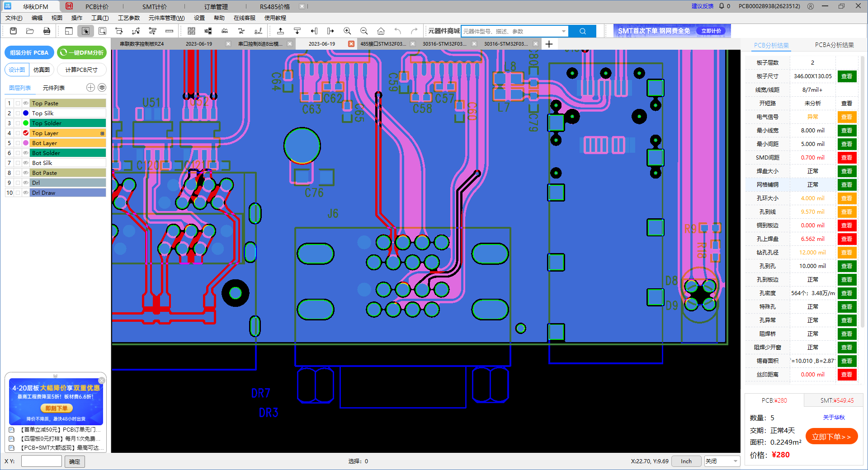This screenshot has width=868, height=470.
Task: Click the home view icon
Action: coord(381,31)
